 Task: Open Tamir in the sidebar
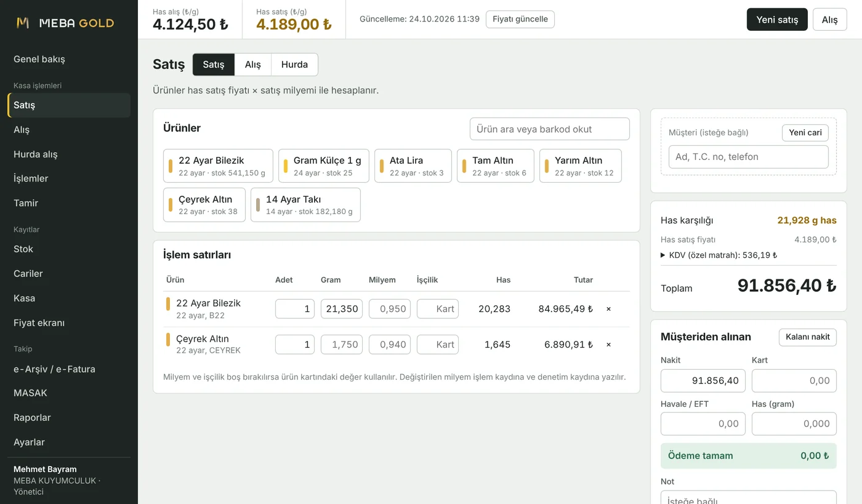[69, 203]
